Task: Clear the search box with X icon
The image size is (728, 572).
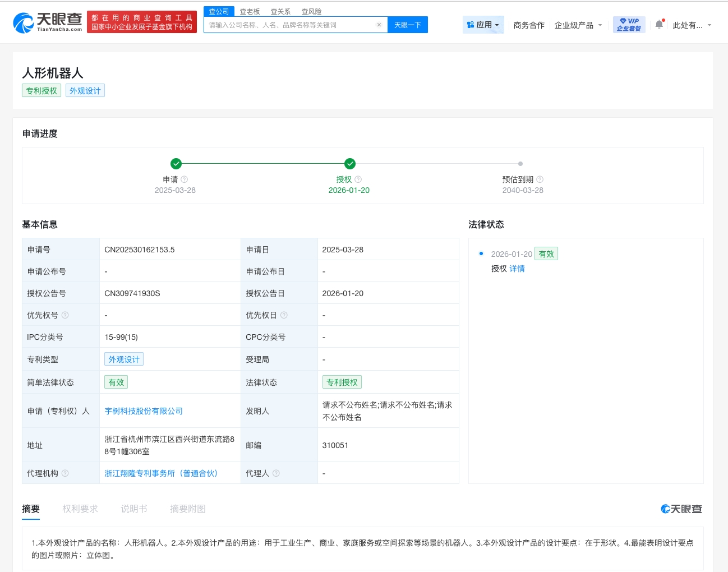Action: [x=379, y=25]
